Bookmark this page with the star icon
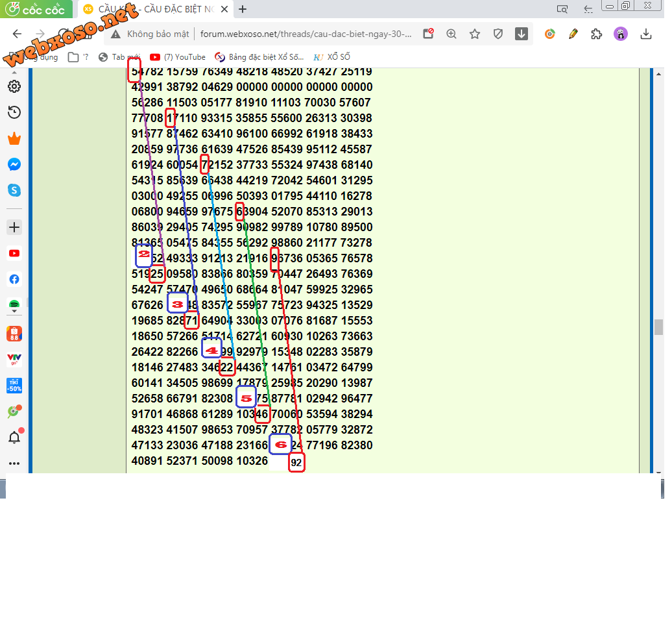This screenshot has width=672, height=618. (475, 34)
